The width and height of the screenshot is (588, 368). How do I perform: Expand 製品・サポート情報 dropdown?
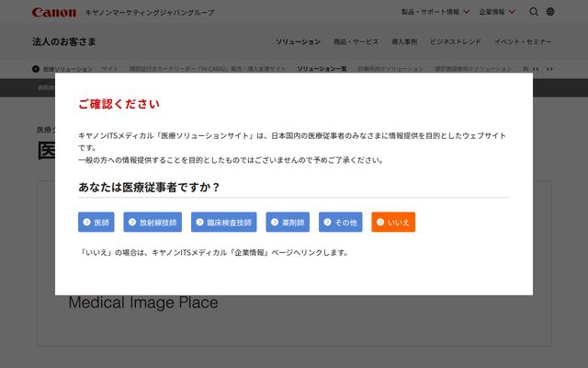click(435, 12)
